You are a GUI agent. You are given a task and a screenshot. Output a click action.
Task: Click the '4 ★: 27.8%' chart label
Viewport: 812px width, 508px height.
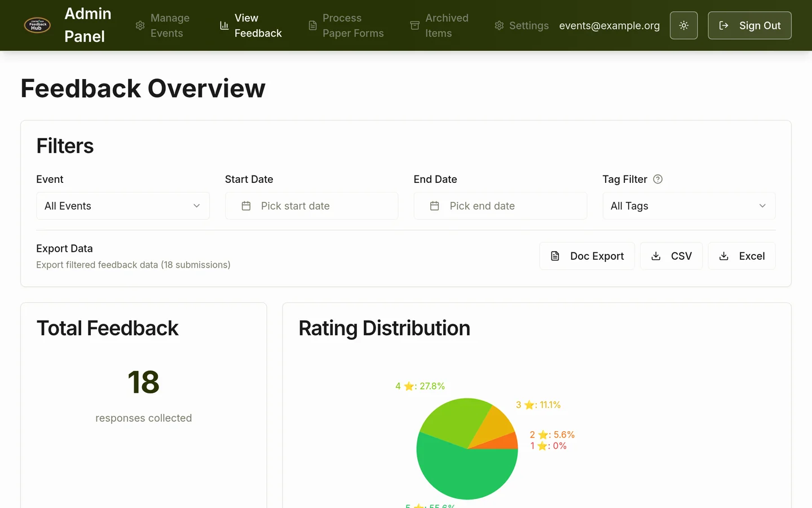coord(420,386)
